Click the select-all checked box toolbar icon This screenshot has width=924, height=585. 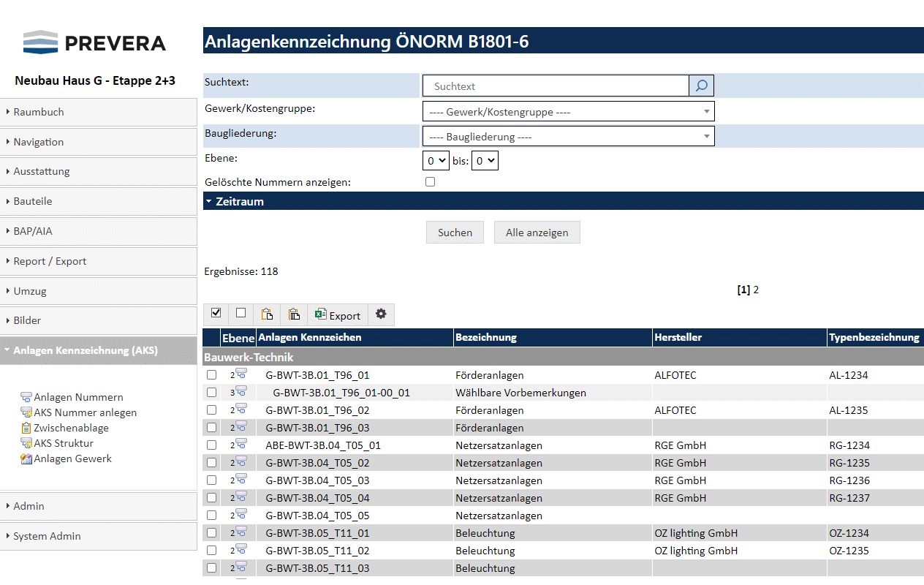pos(216,314)
